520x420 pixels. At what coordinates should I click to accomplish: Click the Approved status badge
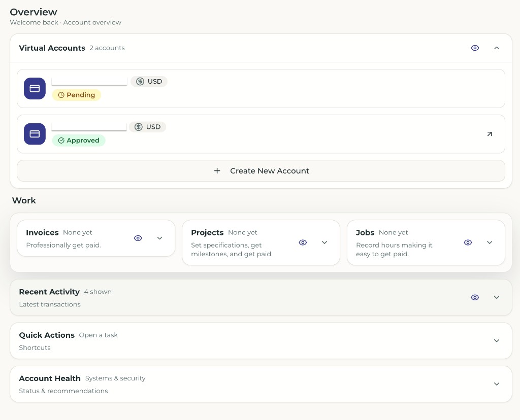[79, 141]
